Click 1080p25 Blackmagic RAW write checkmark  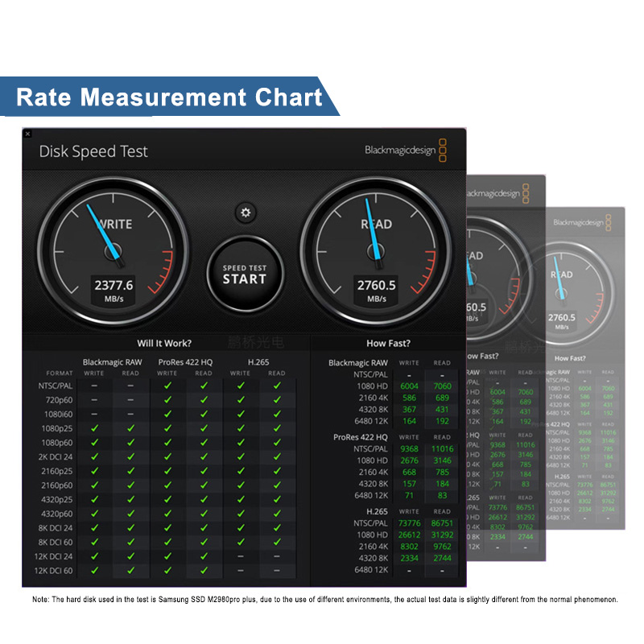click(x=94, y=428)
